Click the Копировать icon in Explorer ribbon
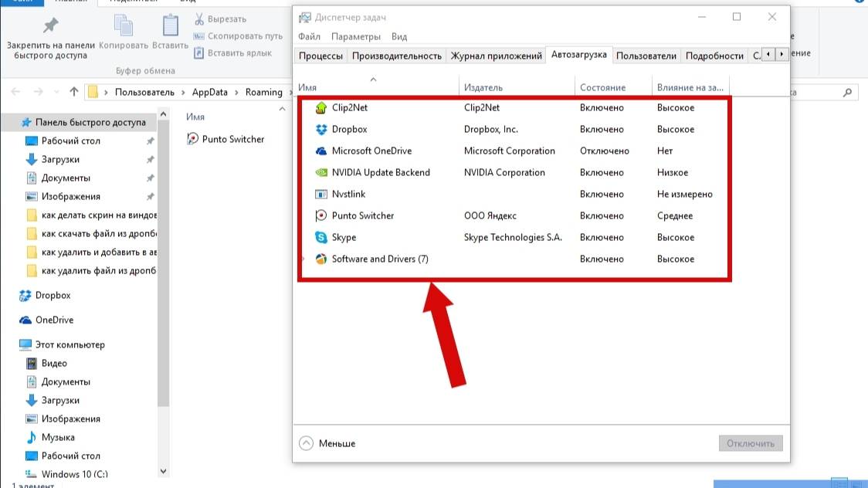This screenshot has width=868, height=488. coord(123,25)
